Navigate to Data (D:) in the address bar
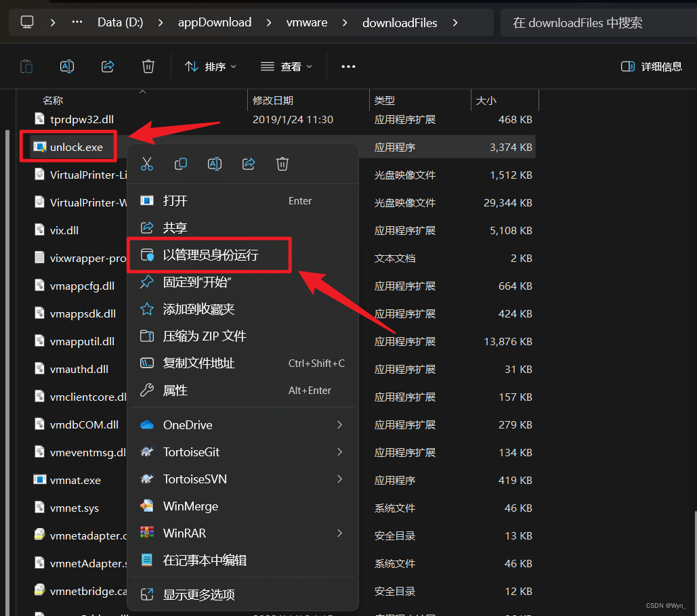The height and width of the screenshot is (616, 697). point(121,22)
